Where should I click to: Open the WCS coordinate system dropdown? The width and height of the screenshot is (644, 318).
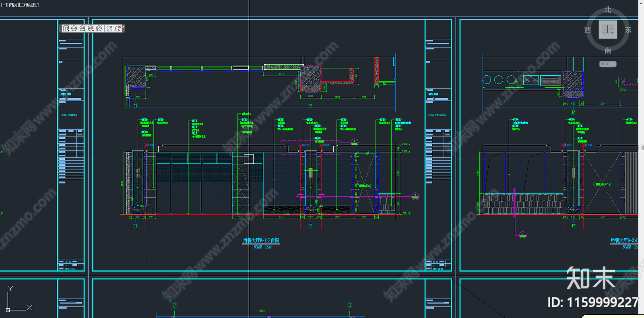click(608, 64)
